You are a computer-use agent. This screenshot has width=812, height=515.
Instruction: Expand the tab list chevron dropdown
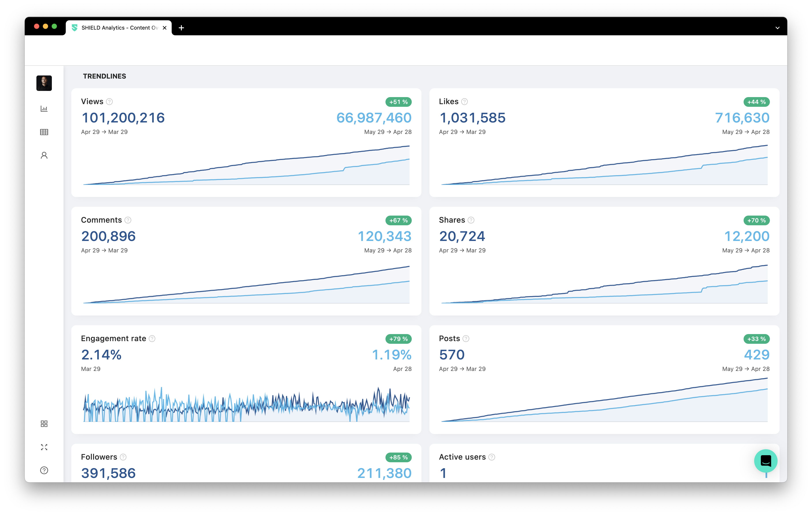(777, 28)
